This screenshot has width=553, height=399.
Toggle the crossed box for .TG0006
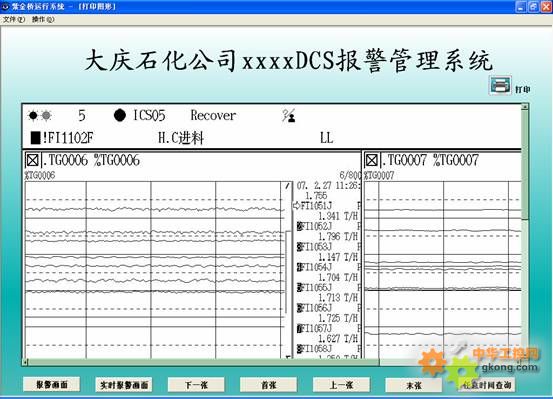coord(32,161)
